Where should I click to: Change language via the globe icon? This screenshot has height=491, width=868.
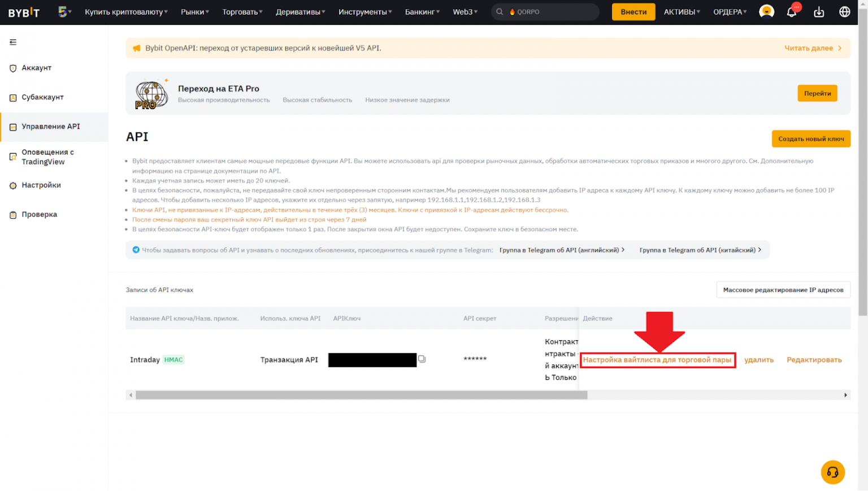click(844, 11)
